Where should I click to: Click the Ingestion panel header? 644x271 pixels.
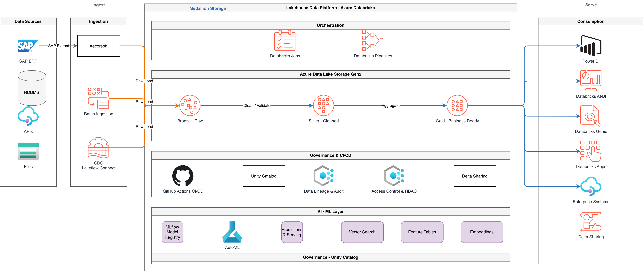coord(98,21)
